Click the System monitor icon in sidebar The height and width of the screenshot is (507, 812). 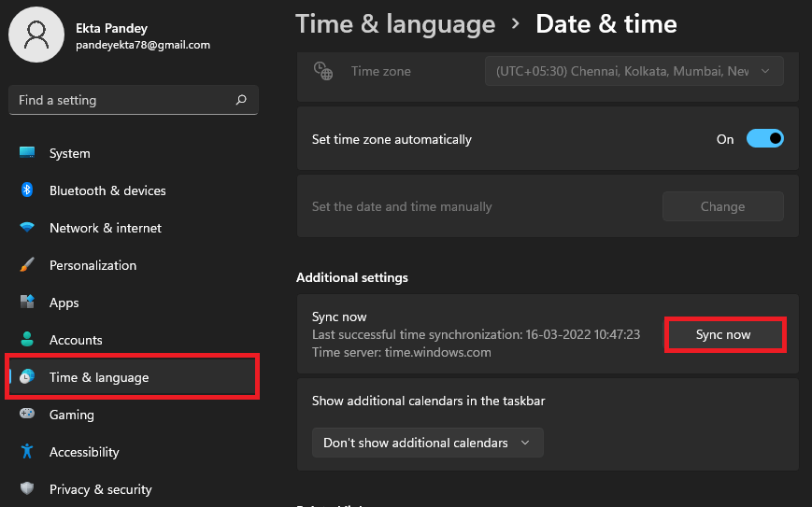pos(27,153)
